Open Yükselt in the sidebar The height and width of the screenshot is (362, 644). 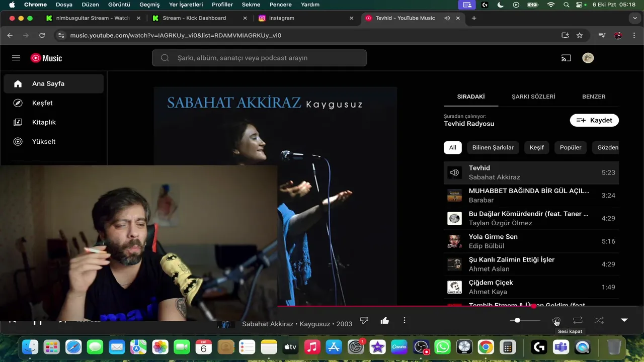click(x=53, y=141)
